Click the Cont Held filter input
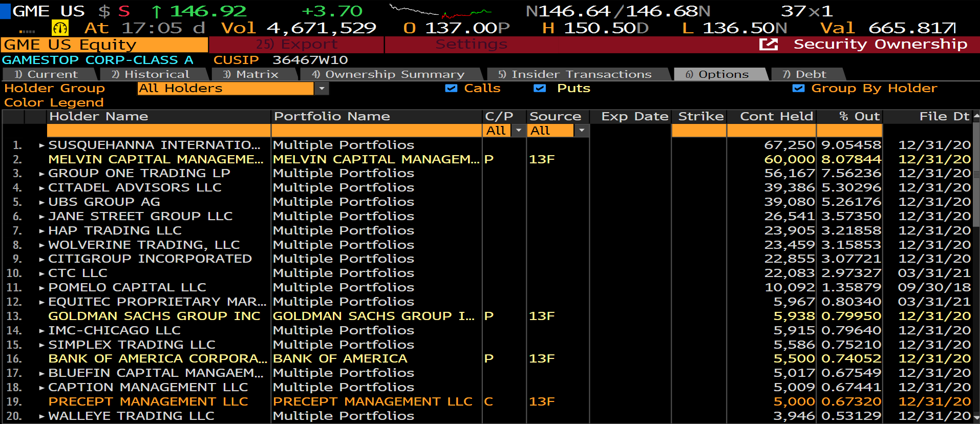This screenshot has width=980, height=424. [x=772, y=131]
